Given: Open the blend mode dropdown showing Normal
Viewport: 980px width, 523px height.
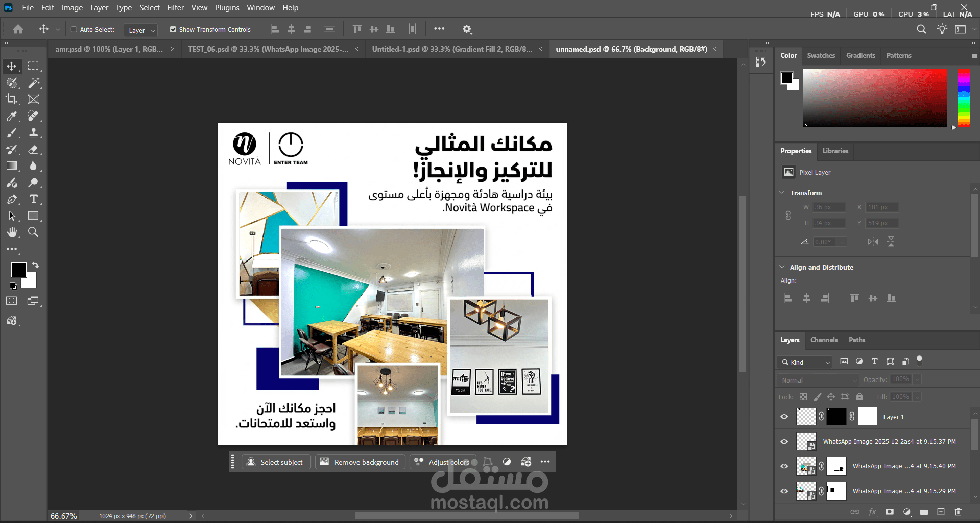Looking at the screenshot, I should (816, 380).
